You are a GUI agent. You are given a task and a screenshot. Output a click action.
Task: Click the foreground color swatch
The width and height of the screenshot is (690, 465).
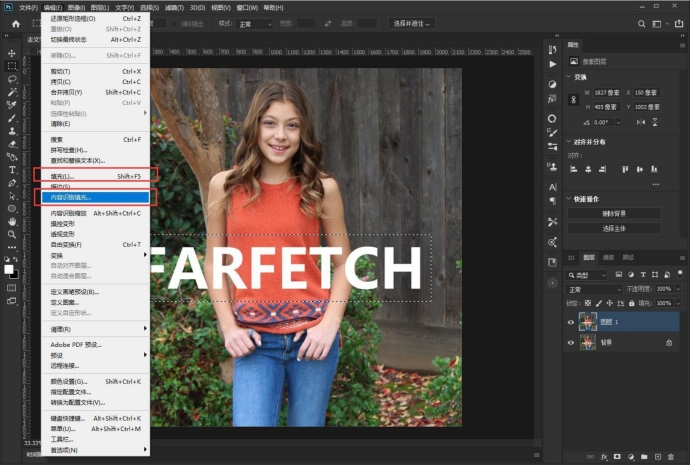click(8, 269)
